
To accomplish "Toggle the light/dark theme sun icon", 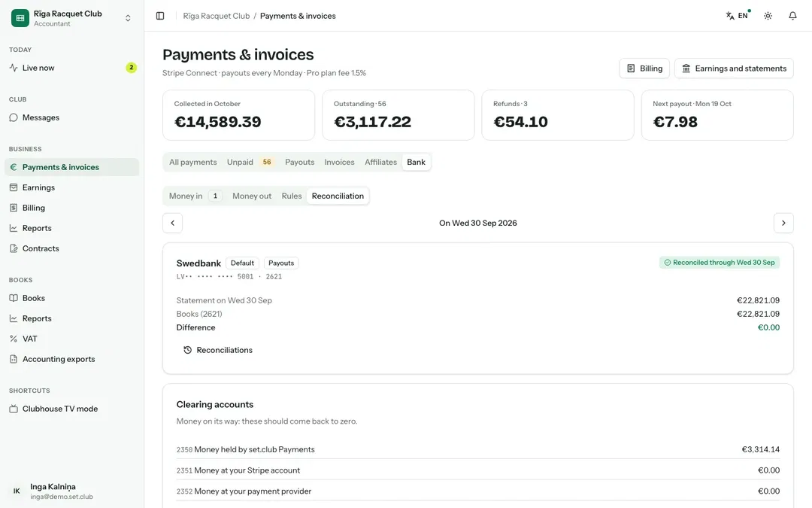I will pyautogui.click(x=768, y=16).
